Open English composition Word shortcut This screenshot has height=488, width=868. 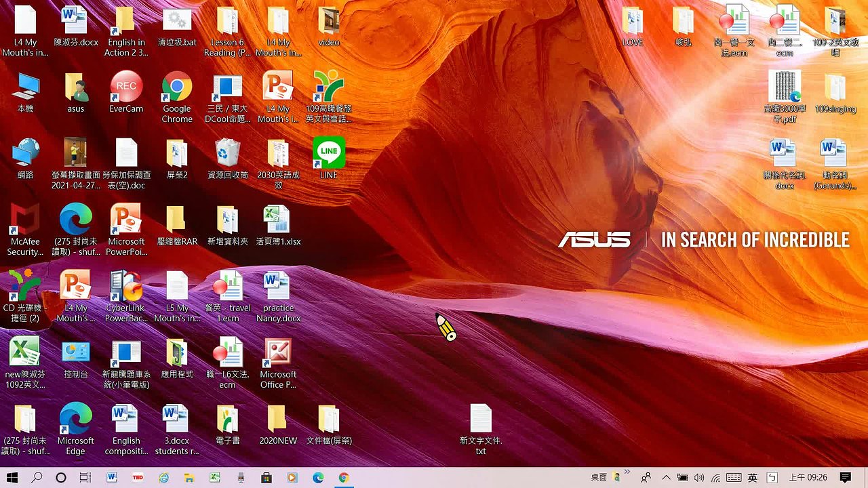[x=126, y=430]
